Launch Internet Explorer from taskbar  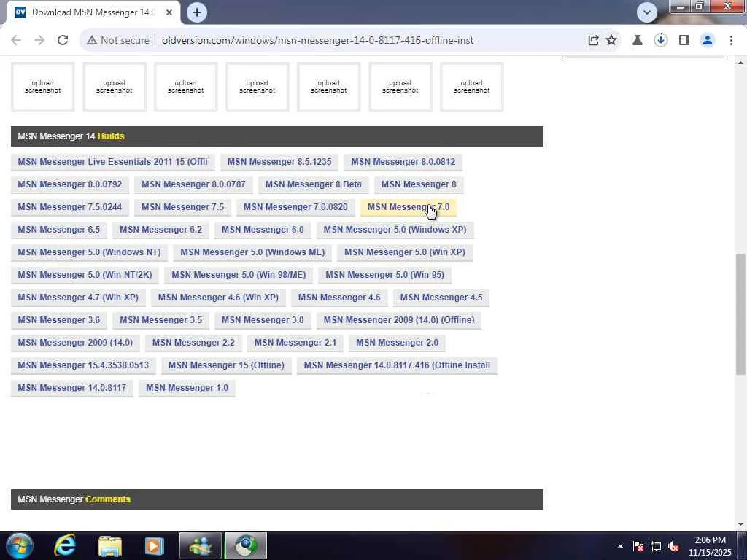pos(64,545)
